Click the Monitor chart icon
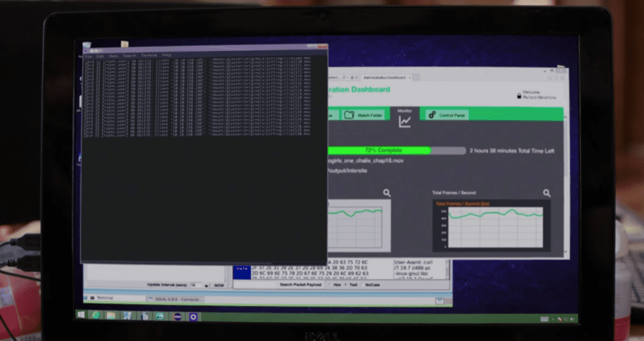644x341 pixels. pyautogui.click(x=404, y=121)
